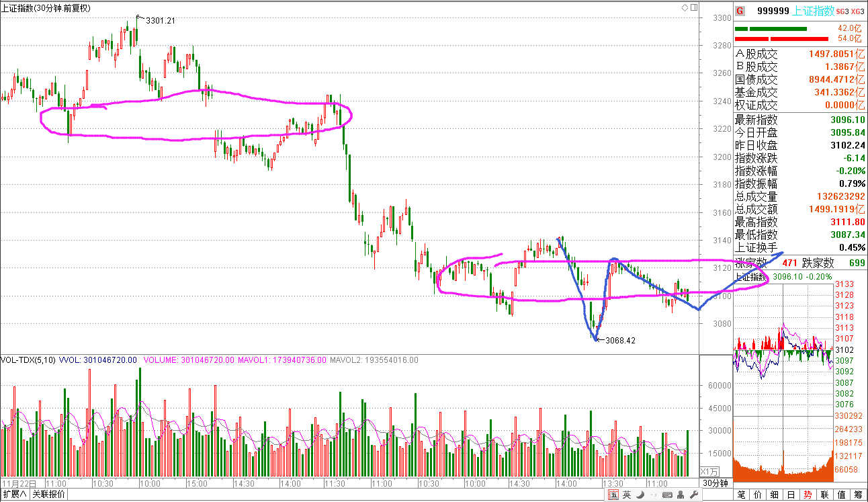This screenshot has width=868, height=502.
Task: Click the diamond icon above the chart
Action: point(685,8)
